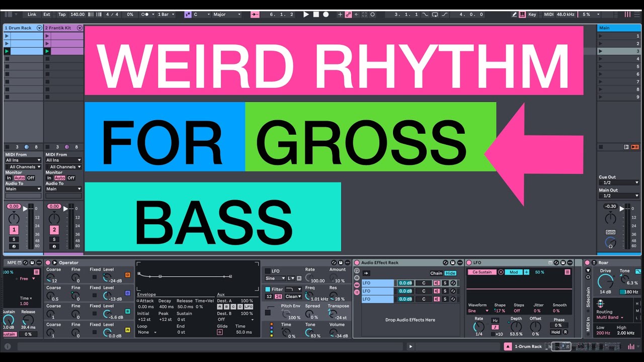The image size is (644, 362).
Task: Remove the Ce Sustain mapping with the X icon
Action: pyautogui.click(x=501, y=272)
